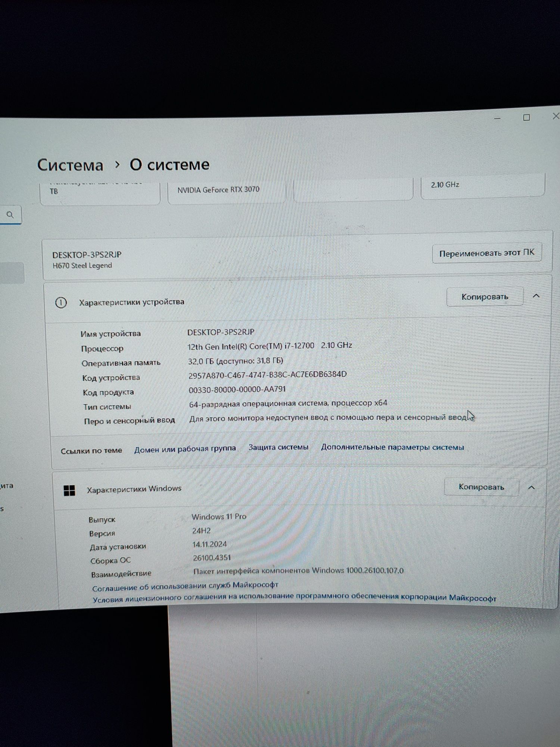Click Переименовать этот ПК button
Viewport: 560px width, 747px height.
487,253
